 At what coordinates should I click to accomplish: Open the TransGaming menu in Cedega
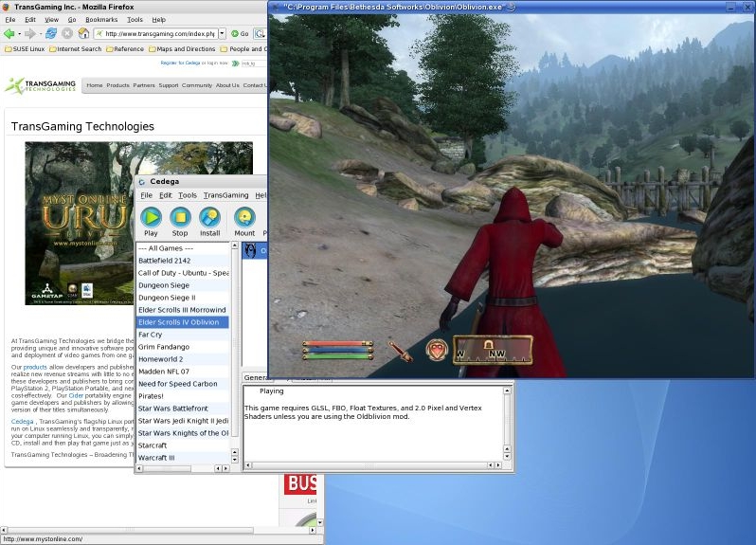click(x=225, y=195)
